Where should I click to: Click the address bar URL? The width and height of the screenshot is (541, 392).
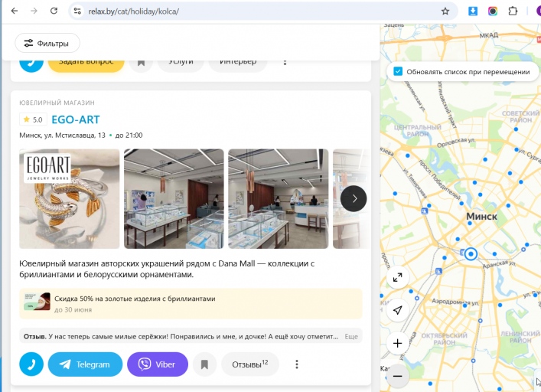(x=133, y=11)
